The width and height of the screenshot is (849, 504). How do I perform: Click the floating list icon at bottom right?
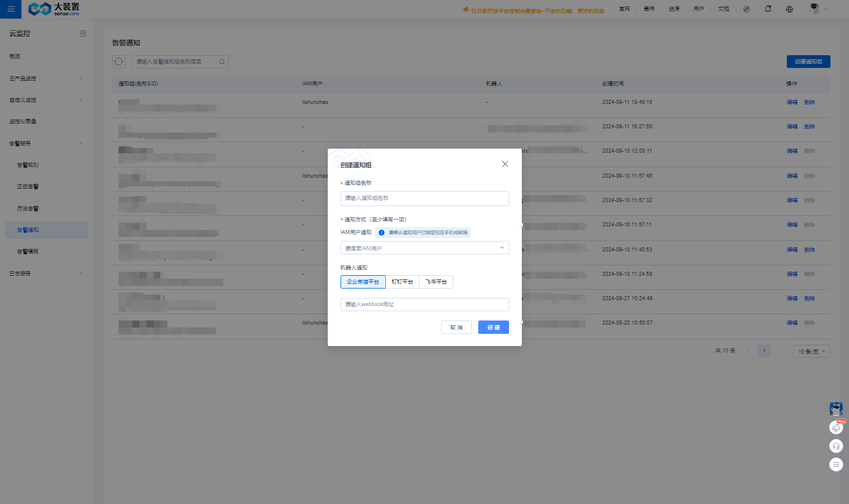[836, 465]
